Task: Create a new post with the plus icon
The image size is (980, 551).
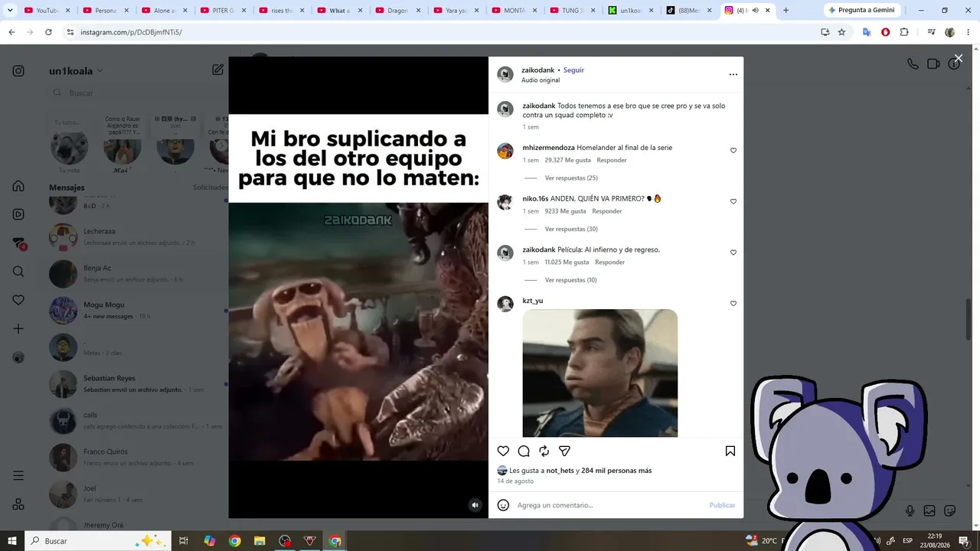Action: 18,328
